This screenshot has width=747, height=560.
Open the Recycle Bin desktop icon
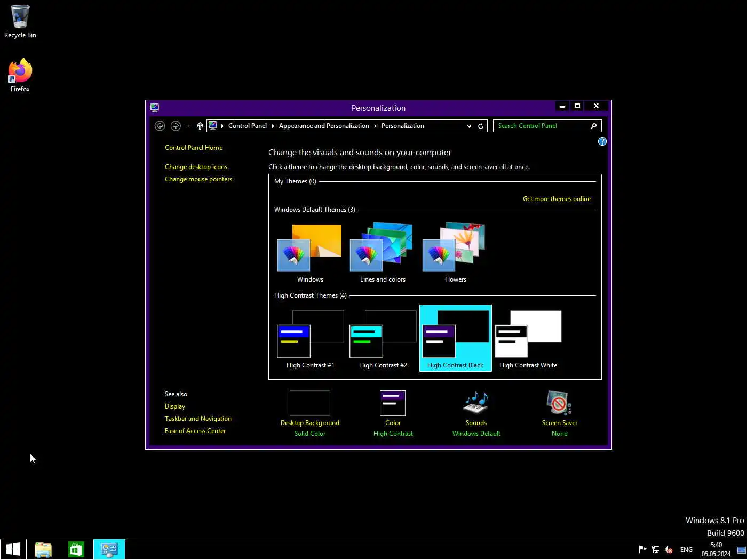[20, 21]
